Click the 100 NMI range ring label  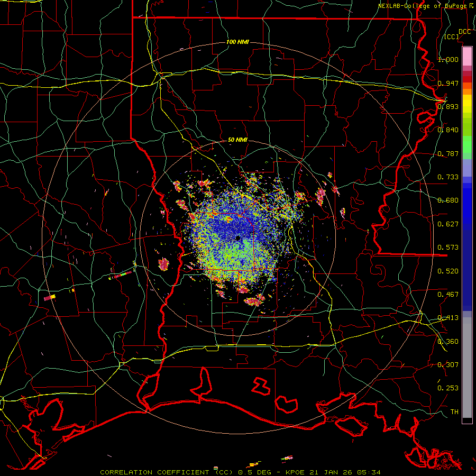click(x=237, y=42)
